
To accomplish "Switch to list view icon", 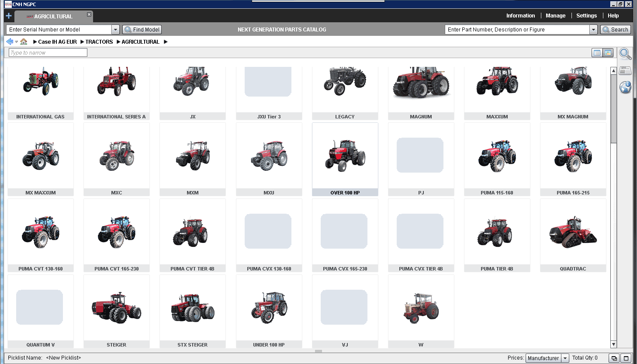I will (597, 53).
